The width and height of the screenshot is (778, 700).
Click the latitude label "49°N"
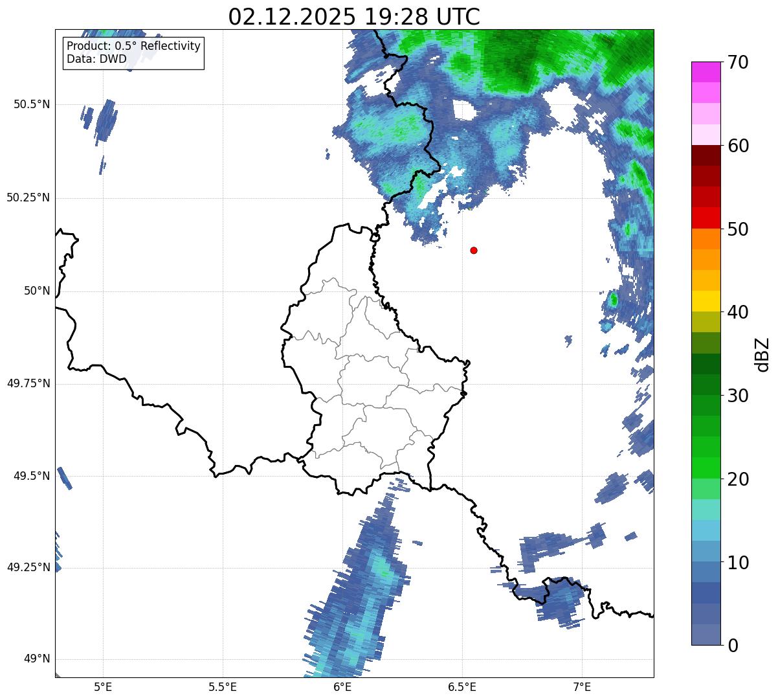[37, 659]
